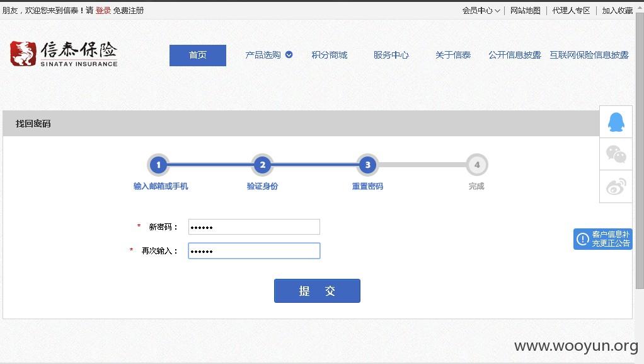Focus the 新密码 password field
The height and width of the screenshot is (364, 644).
coord(254,226)
